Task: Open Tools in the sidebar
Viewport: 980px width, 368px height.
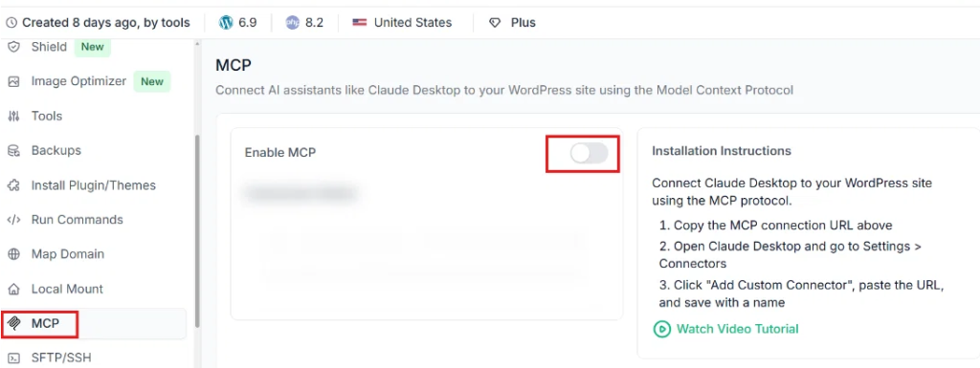Action: (x=46, y=116)
